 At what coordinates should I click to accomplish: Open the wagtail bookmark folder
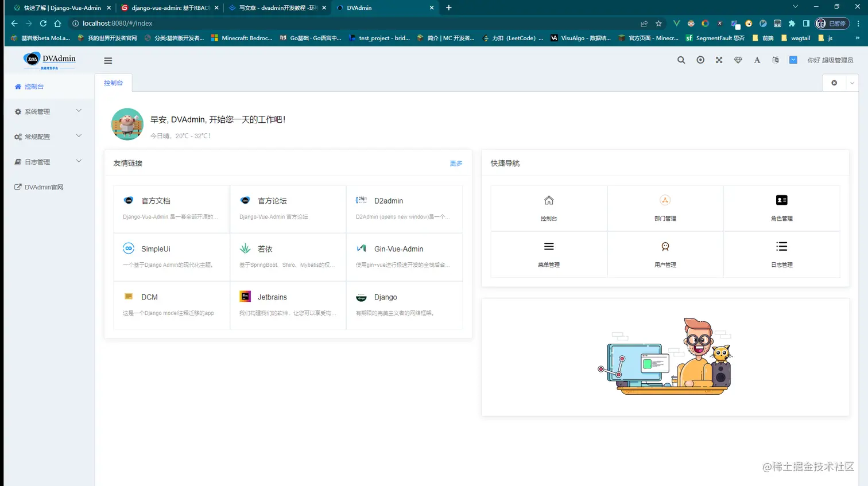[796, 38]
